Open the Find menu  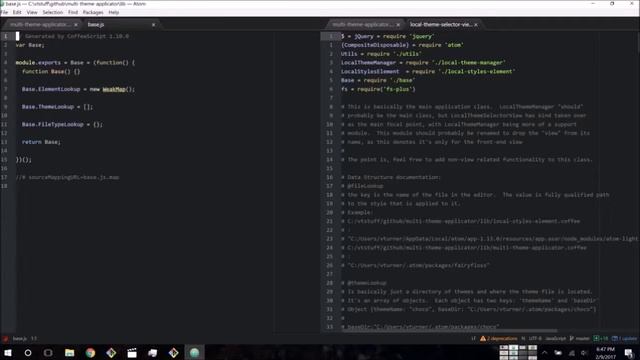click(73, 12)
